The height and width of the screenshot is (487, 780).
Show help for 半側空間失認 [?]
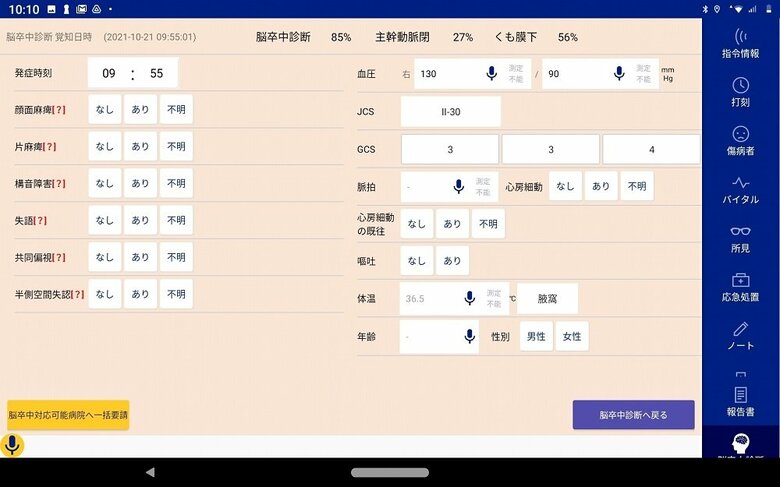point(78,294)
